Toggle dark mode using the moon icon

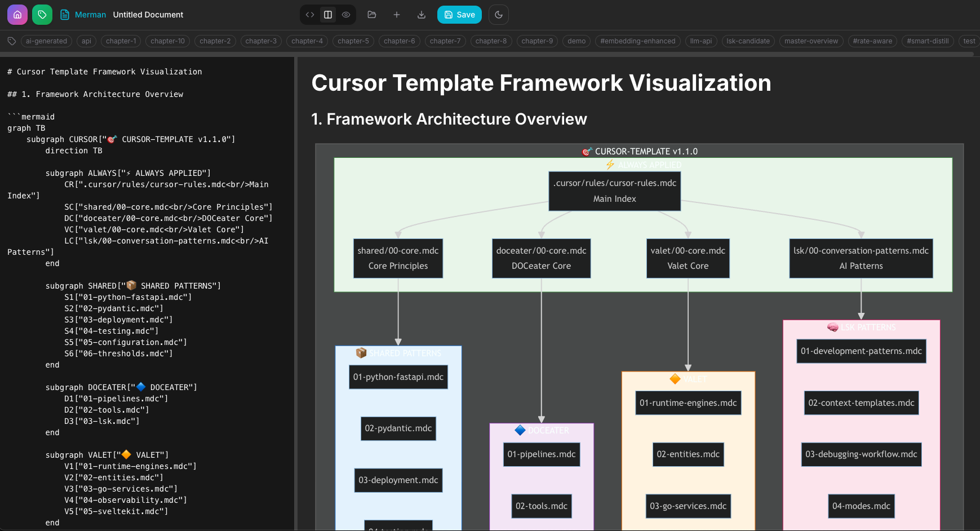pos(498,15)
